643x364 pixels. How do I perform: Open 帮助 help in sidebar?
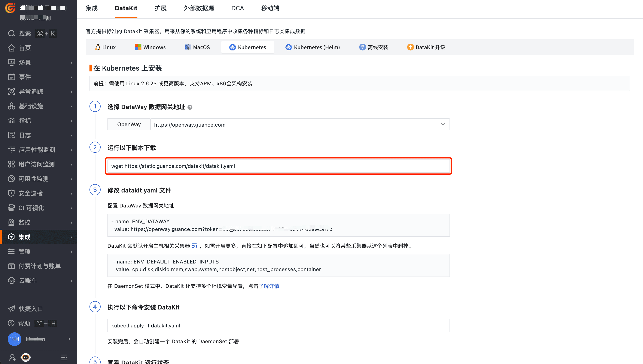click(24, 323)
